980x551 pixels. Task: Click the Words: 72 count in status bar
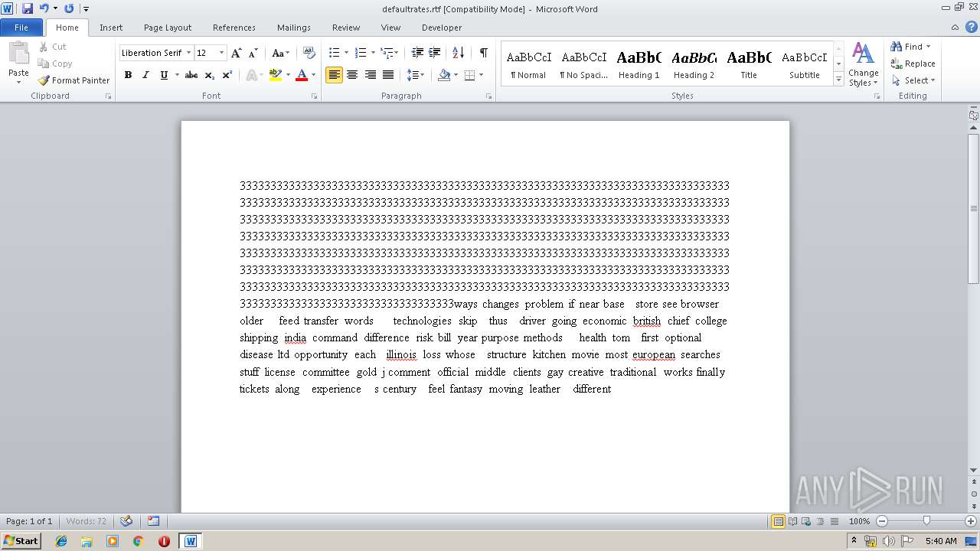[x=87, y=521]
